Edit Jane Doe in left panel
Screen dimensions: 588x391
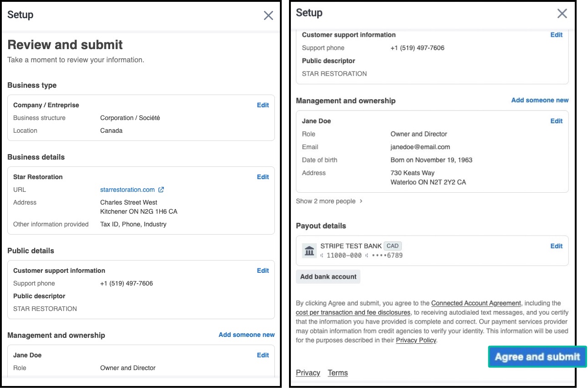click(263, 355)
